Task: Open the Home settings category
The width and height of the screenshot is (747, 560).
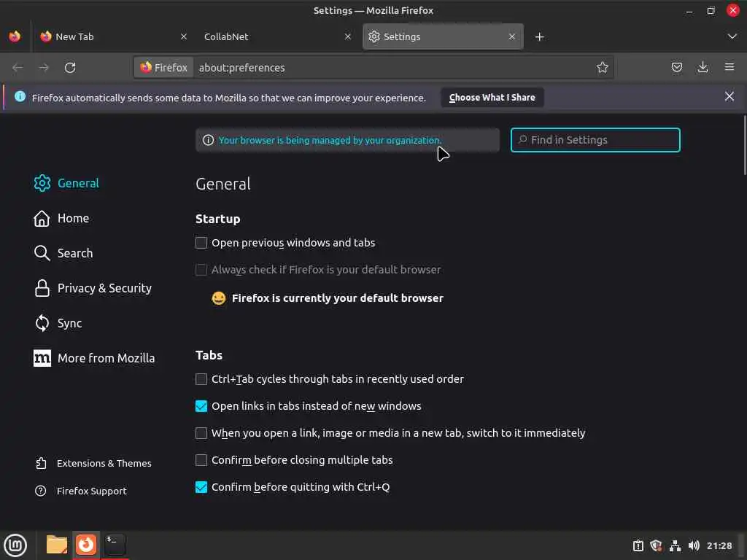Action: (x=61, y=219)
